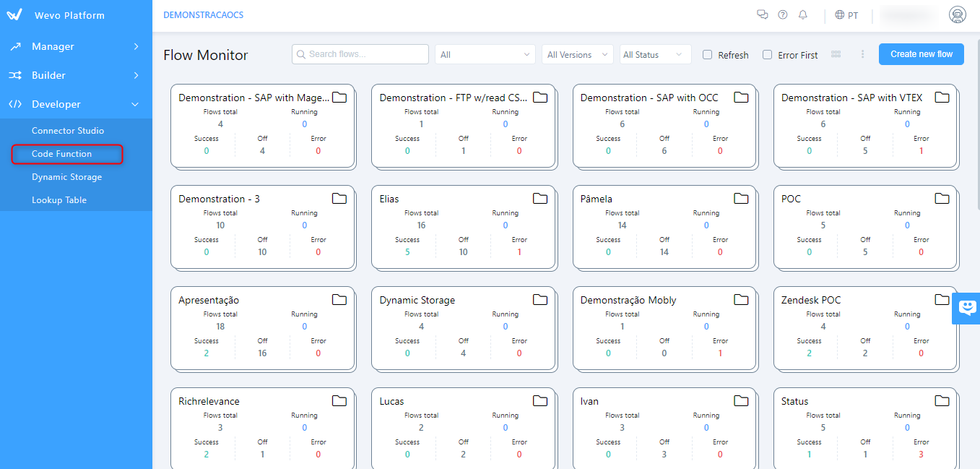Click folder icon on Elias card
This screenshot has height=469, width=980.
point(539,199)
